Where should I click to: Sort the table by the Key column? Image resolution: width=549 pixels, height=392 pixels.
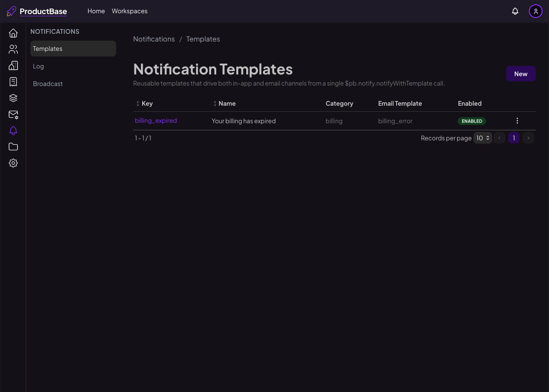pyautogui.click(x=144, y=104)
